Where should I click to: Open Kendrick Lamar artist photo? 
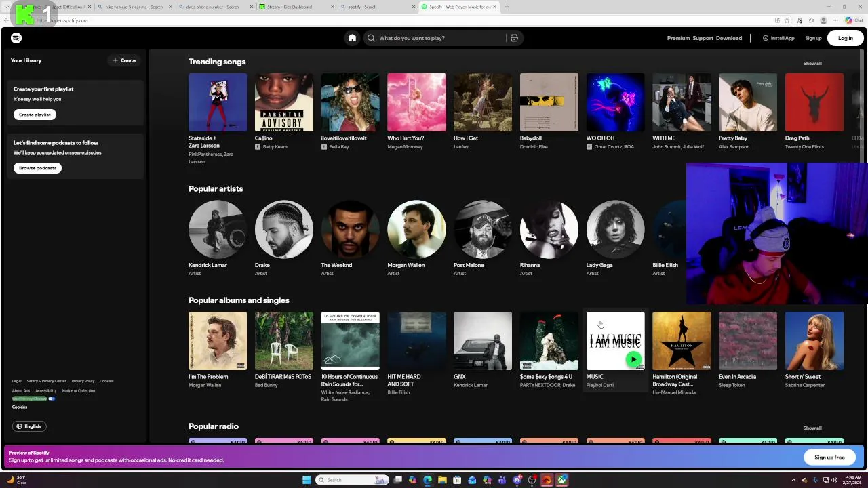point(218,229)
